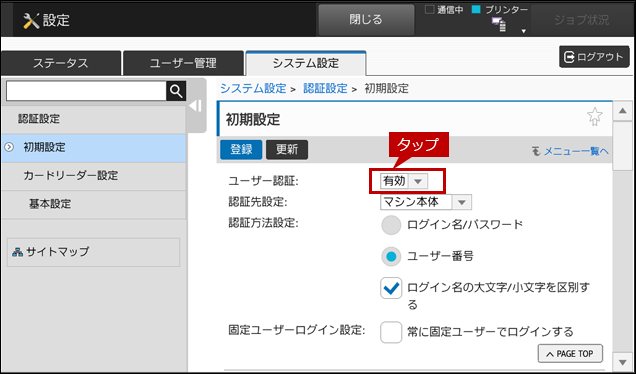Check 常に固定ユーザーでログインする checkbox
This screenshot has width=636, height=374.
coord(391,332)
